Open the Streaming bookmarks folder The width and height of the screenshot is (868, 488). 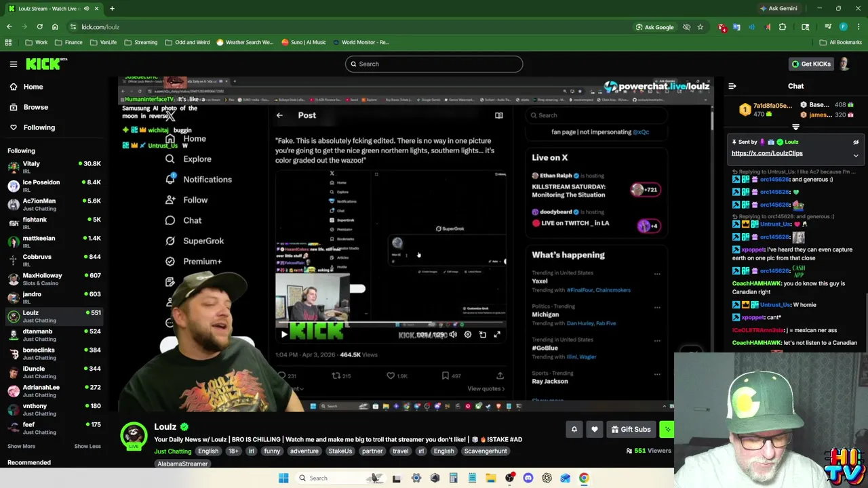[140, 42]
